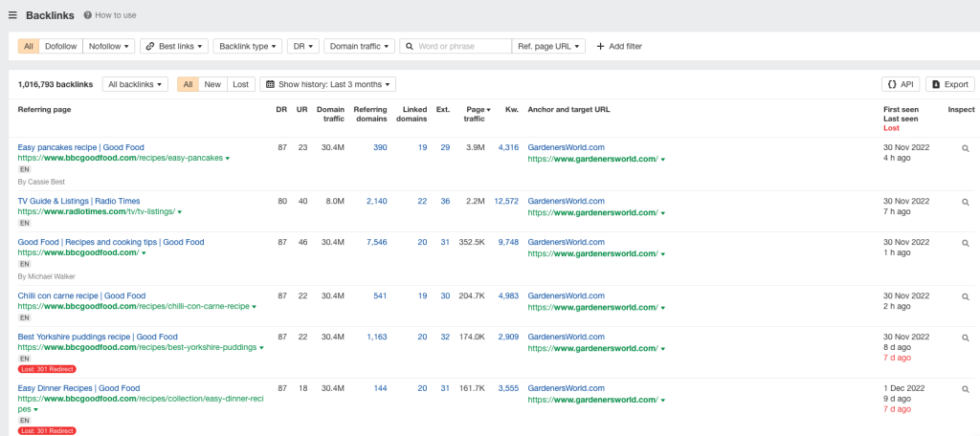This screenshot has height=436, width=980.
Task: Click keywords value 9,748
Action: (x=508, y=242)
